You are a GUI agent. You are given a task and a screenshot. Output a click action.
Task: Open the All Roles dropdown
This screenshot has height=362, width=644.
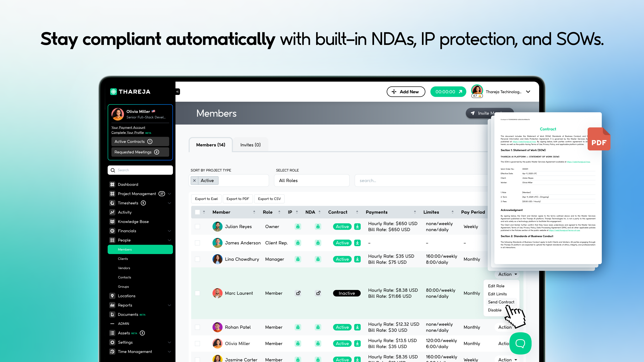click(311, 180)
